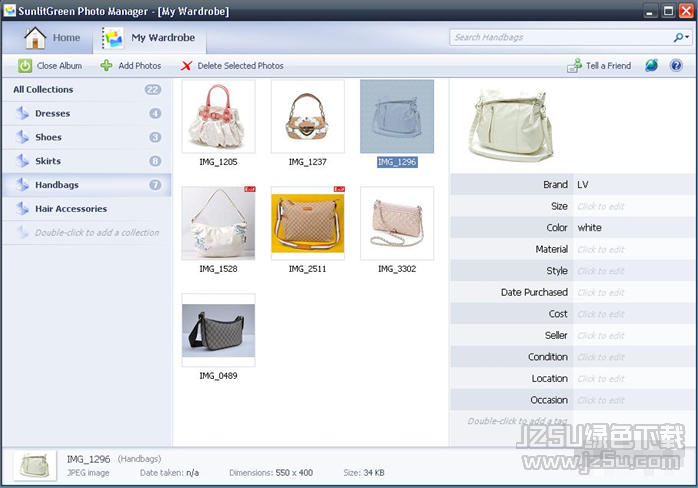
Task: Click the red Exif badge on IMG_2511
Action: pyautogui.click(x=339, y=189)
